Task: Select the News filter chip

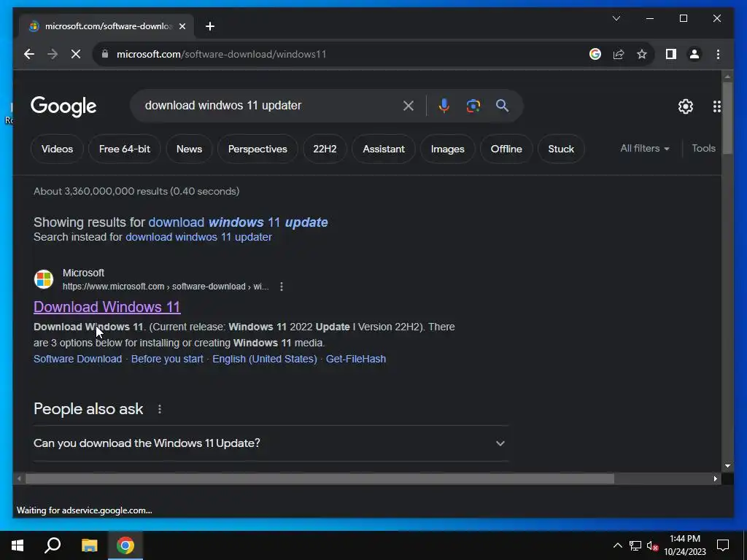Action: 189,149
